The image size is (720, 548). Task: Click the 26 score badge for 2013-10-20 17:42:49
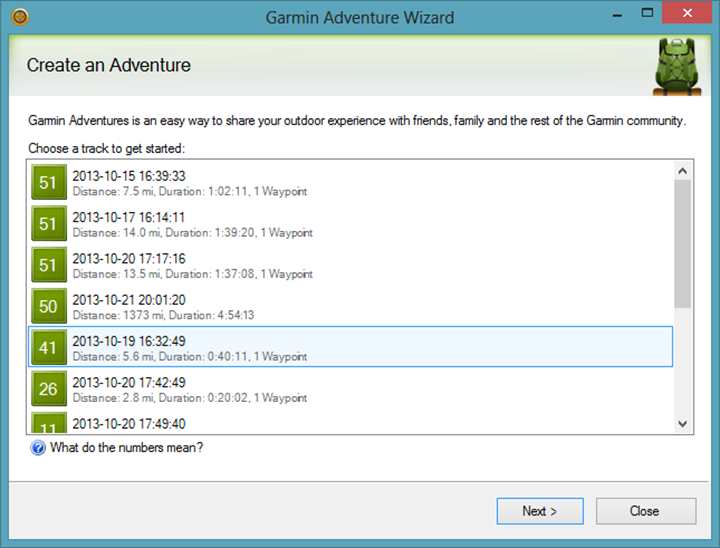(x=49, y=389)
